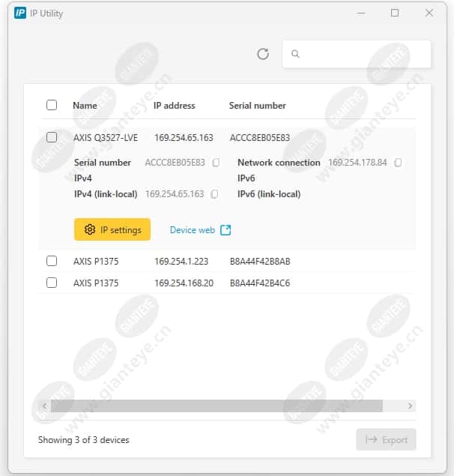Maximize the IP Utility window
454x476 pixels.
tap(395, 13)
